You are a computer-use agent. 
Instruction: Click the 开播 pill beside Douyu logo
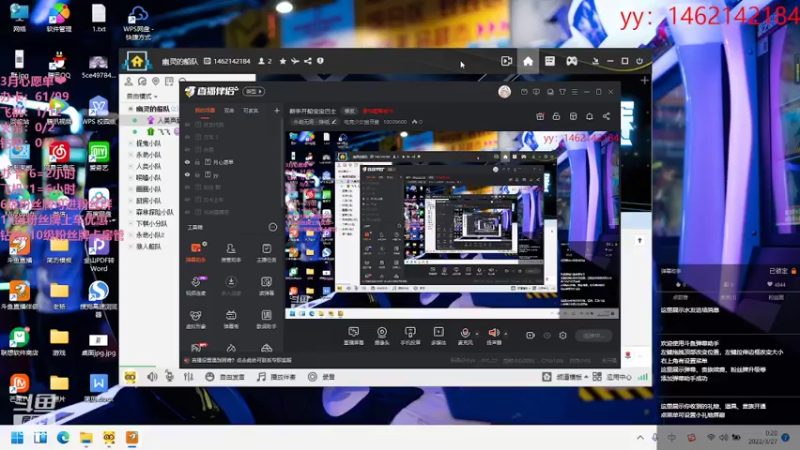pyautogui.click(x=254, y=91)
